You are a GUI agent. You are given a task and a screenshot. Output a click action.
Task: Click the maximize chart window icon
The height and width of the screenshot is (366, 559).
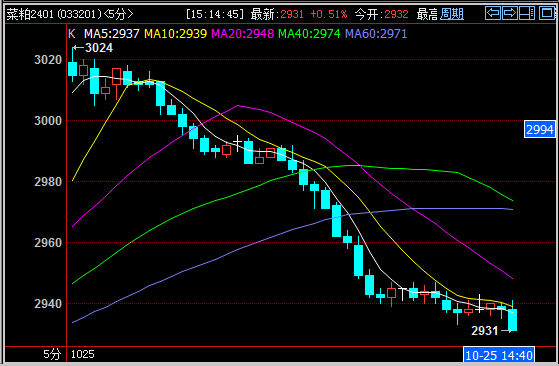(547, 13)
